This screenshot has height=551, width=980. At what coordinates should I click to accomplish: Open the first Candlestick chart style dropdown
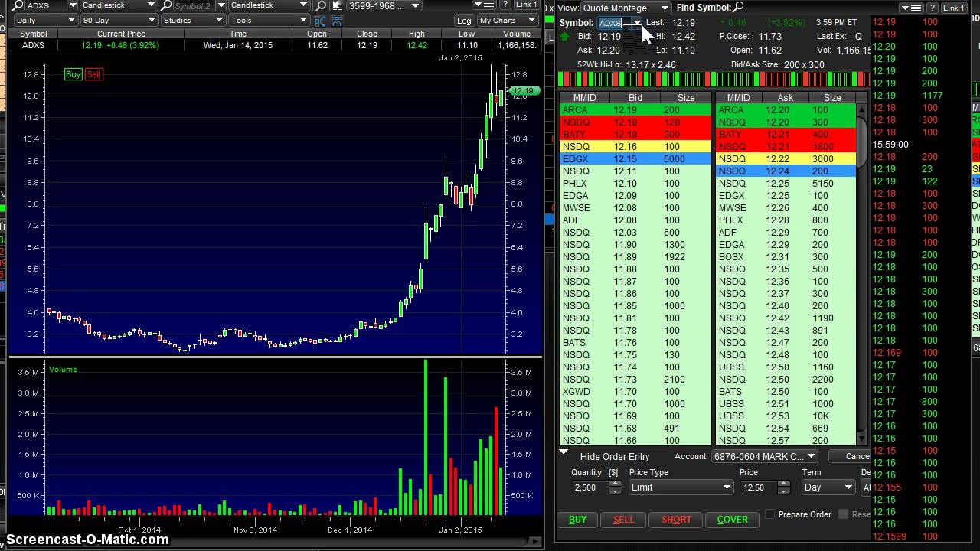(x=118, y=5)
